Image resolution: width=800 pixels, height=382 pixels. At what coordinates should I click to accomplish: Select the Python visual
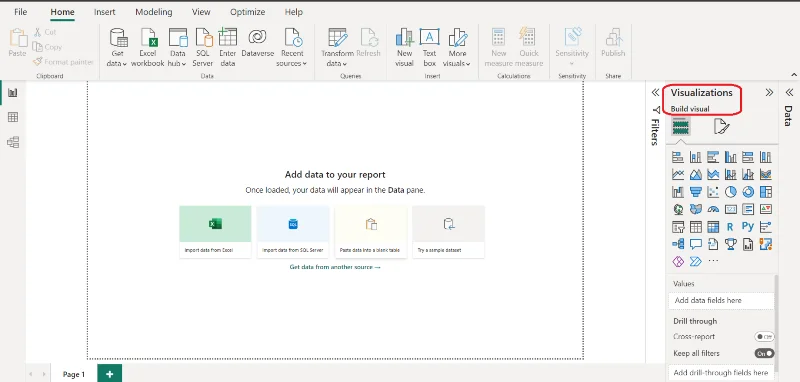coord(748,226)
